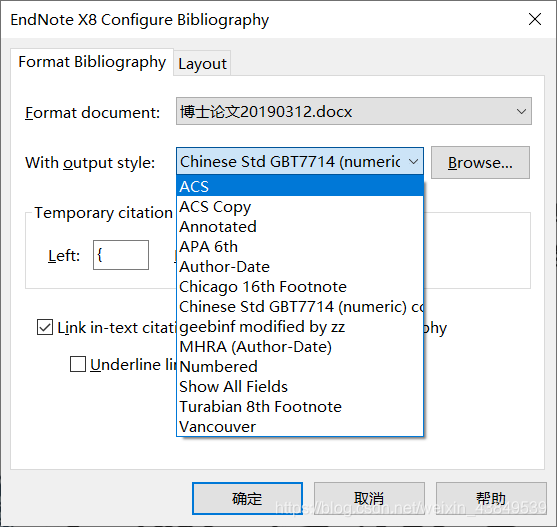The height and width of the screenshot is (527, 557).
Task: Pick the Annotated output style
Action: [x=300, y=226]
